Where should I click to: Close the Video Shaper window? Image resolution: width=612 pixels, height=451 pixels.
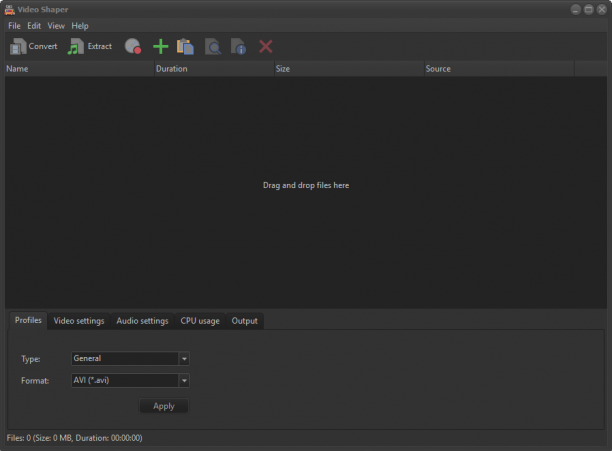602,9
